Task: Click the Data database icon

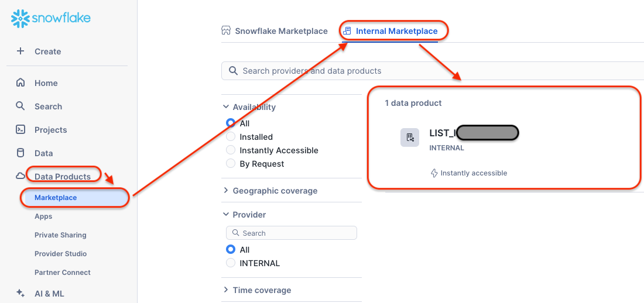Action: point(20,153)
